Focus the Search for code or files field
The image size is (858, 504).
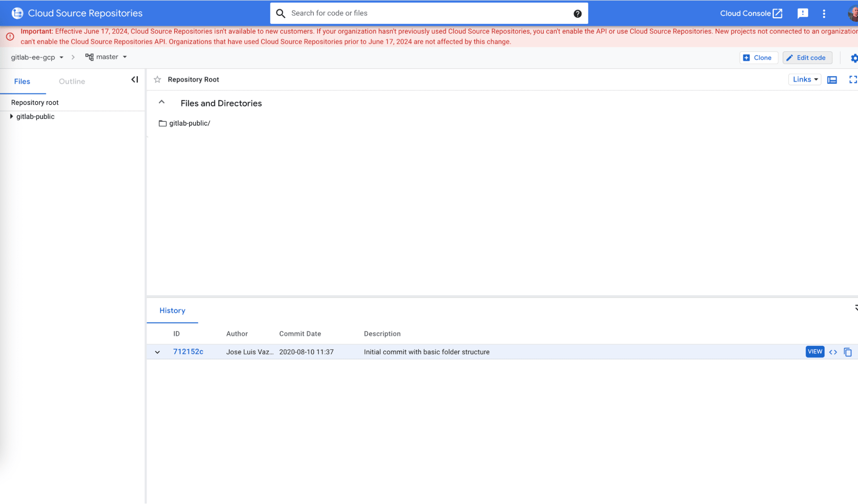[429, 13]
